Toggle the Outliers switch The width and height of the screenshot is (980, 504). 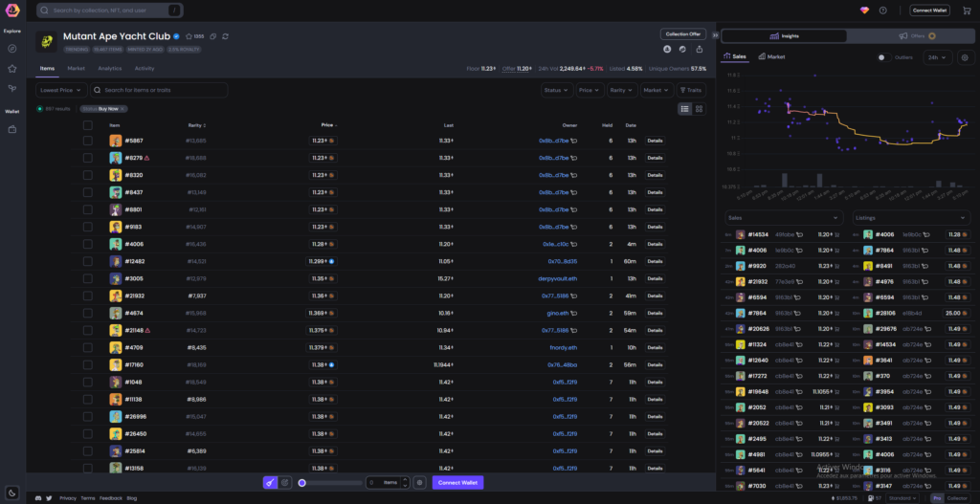point(883,57)
